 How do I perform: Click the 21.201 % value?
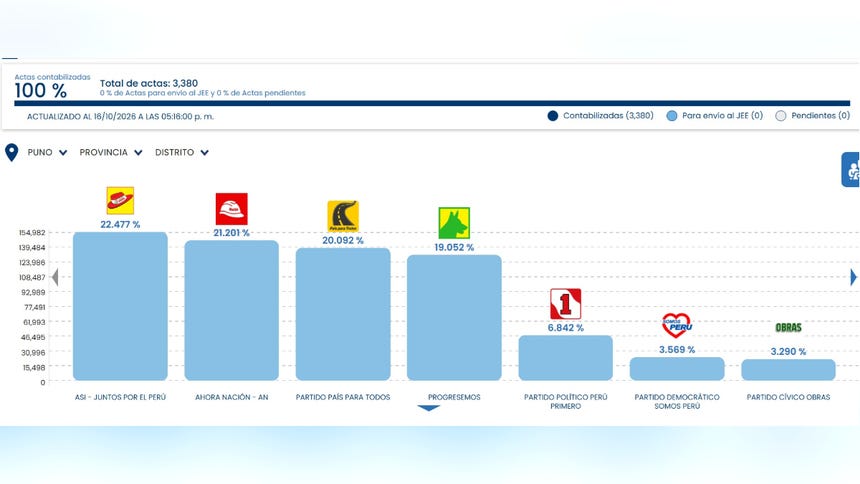pyautogui.click(x=231, y=233)
